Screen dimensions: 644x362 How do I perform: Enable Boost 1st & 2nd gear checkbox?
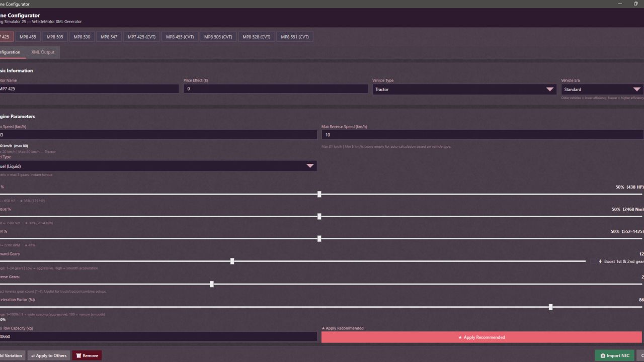(593, 261)
